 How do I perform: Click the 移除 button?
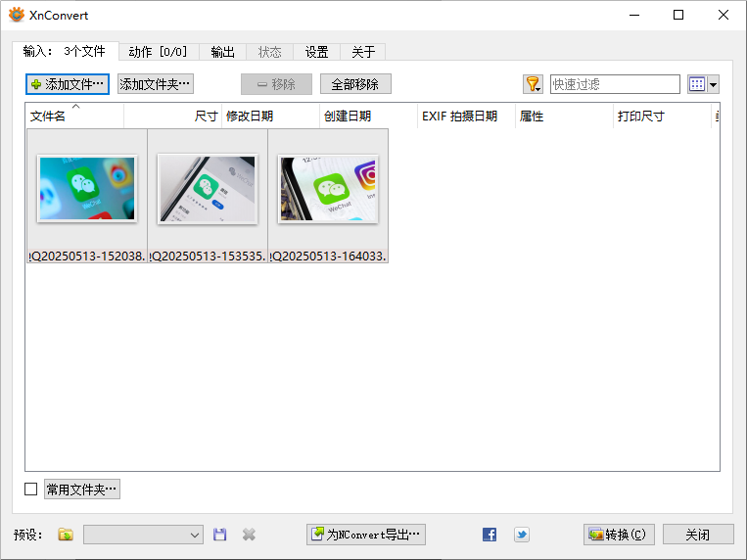276,84
